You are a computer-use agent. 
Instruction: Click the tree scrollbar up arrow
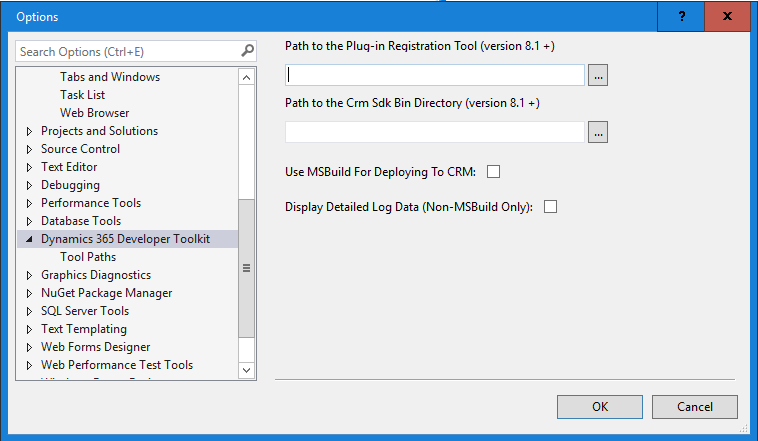247,77
